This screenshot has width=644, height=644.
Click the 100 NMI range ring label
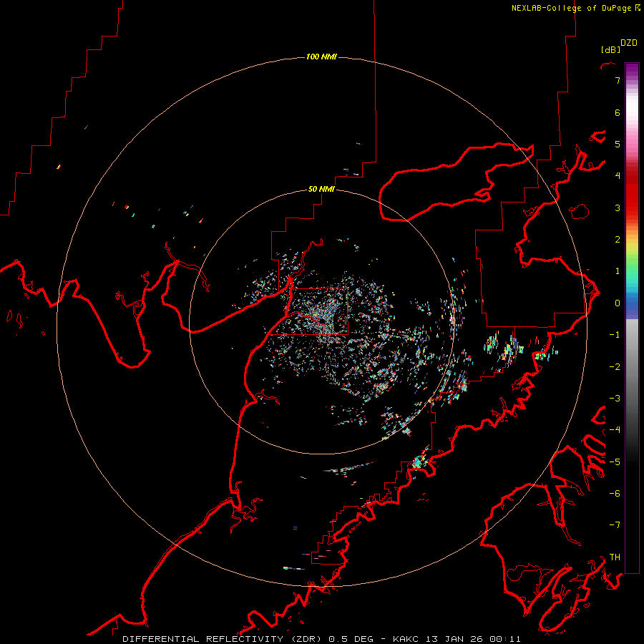point(321,57)
